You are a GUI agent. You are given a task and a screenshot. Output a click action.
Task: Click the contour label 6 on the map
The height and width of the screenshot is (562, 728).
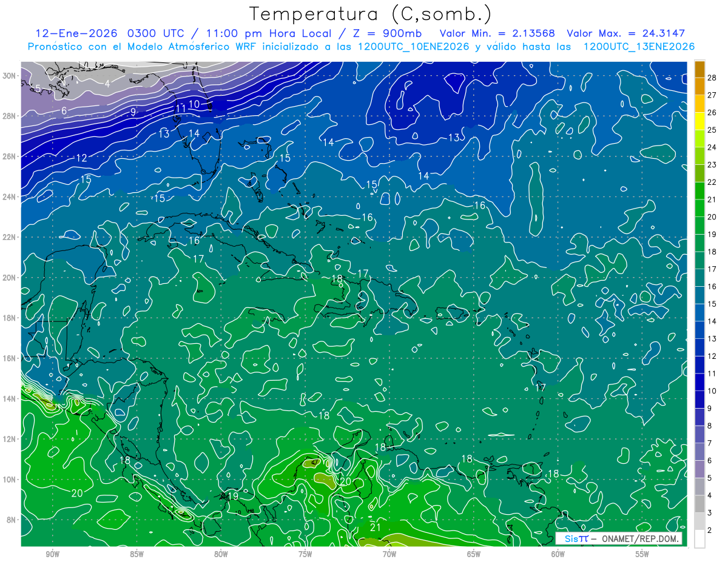point(64,110)
